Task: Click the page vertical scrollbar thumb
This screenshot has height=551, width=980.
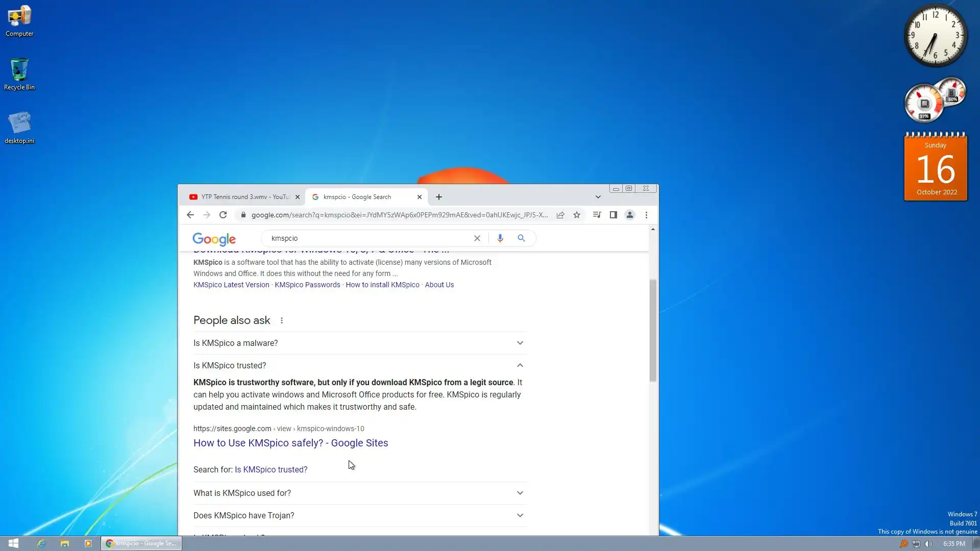Action: point(653,330)
